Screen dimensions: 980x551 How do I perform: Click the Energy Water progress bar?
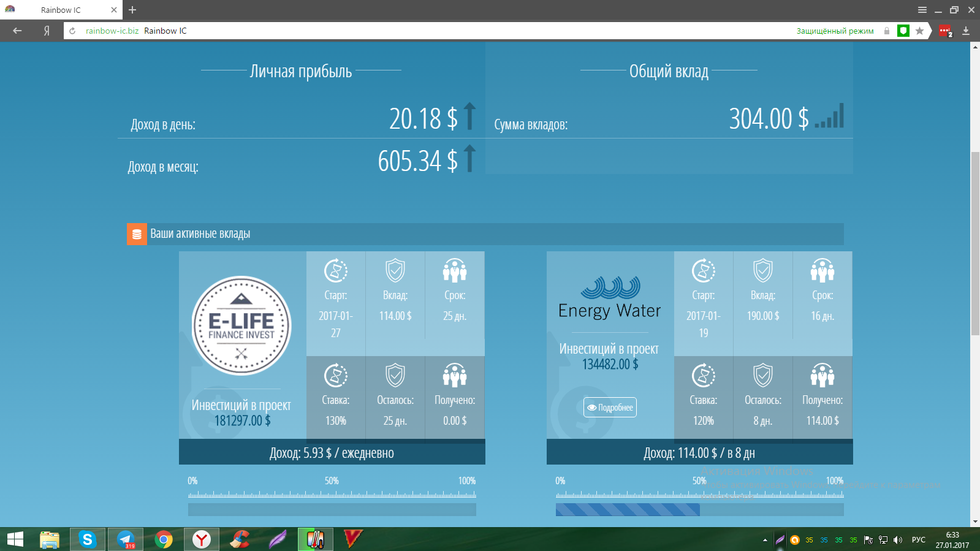(x=699, y=509)
